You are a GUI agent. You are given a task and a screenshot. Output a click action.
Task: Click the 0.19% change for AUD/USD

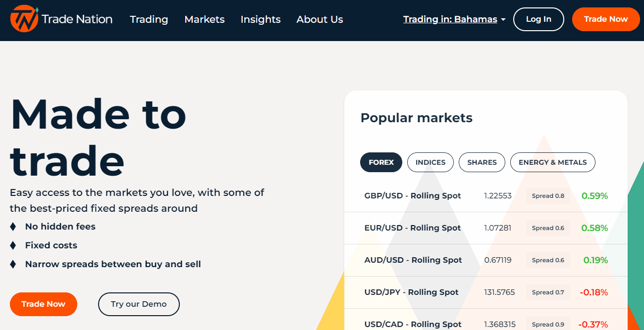[595, 260]
